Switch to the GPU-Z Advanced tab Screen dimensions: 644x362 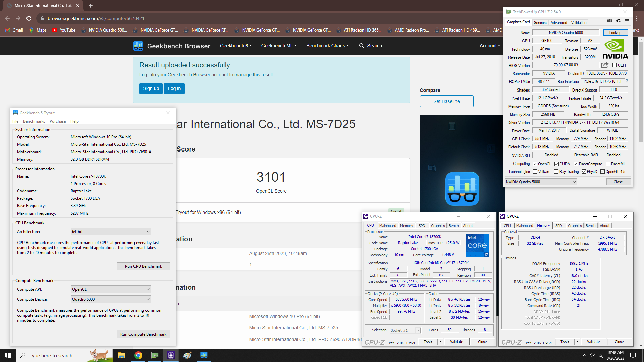[x=559, y=23]
